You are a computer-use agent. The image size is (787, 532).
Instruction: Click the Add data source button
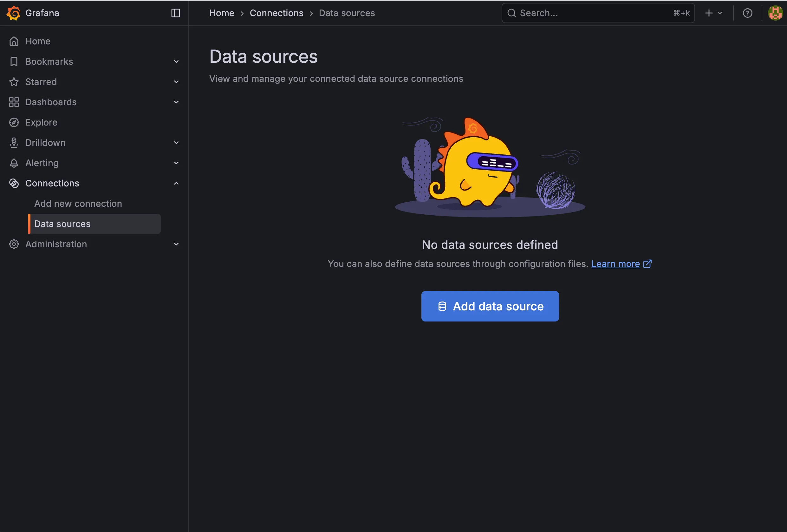(x=490, y=306)
